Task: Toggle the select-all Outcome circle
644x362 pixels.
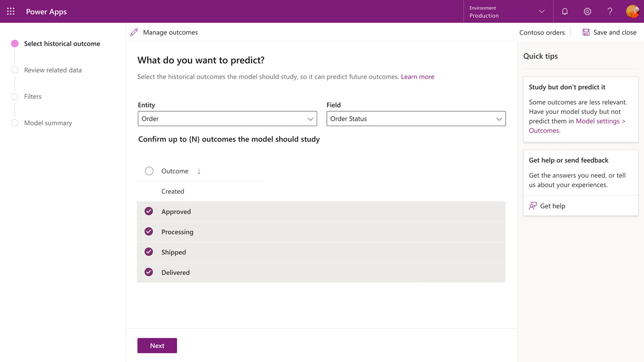Action: click(x=149, y=171)
